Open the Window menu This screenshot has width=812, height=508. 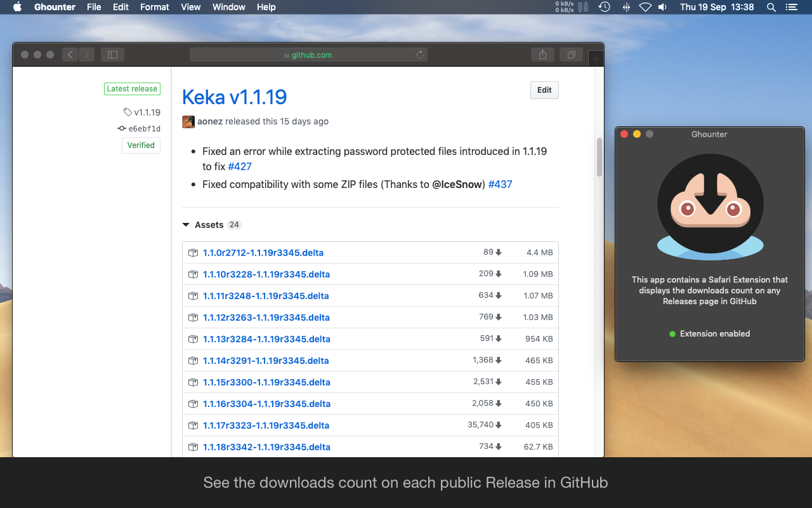point(228,7)
